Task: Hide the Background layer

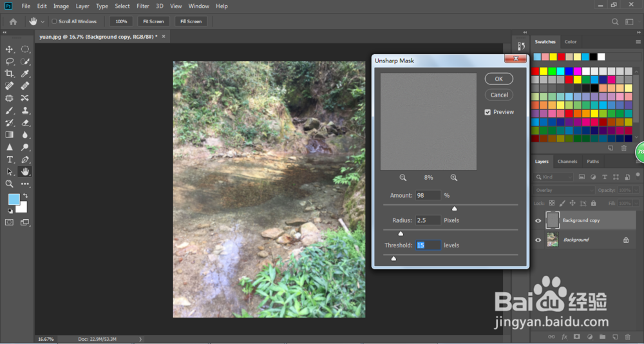Action: pyautogui.click(x=538, y=240)
